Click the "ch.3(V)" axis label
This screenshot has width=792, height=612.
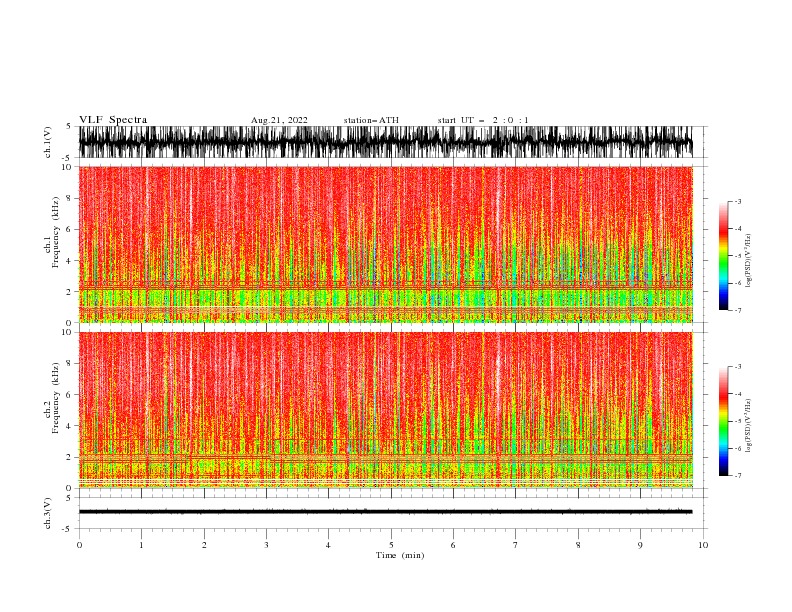(48, 513)
